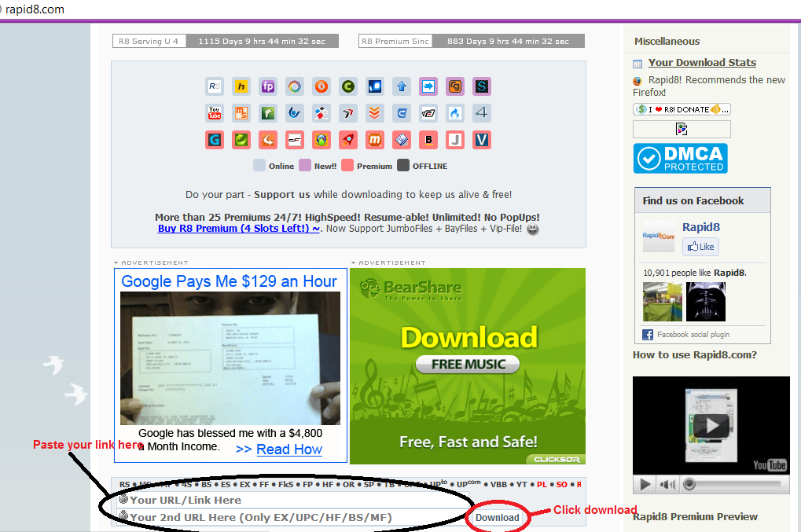
Task: Select the YouTube icon in the host status grid
Action: tap(214, 113)
